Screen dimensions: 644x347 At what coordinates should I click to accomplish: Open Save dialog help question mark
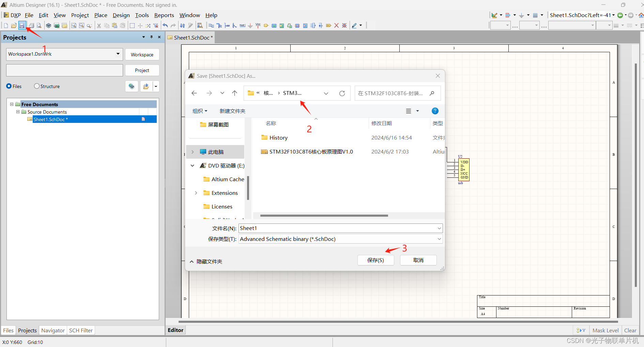pyautogui.click(x=435, y=111)
